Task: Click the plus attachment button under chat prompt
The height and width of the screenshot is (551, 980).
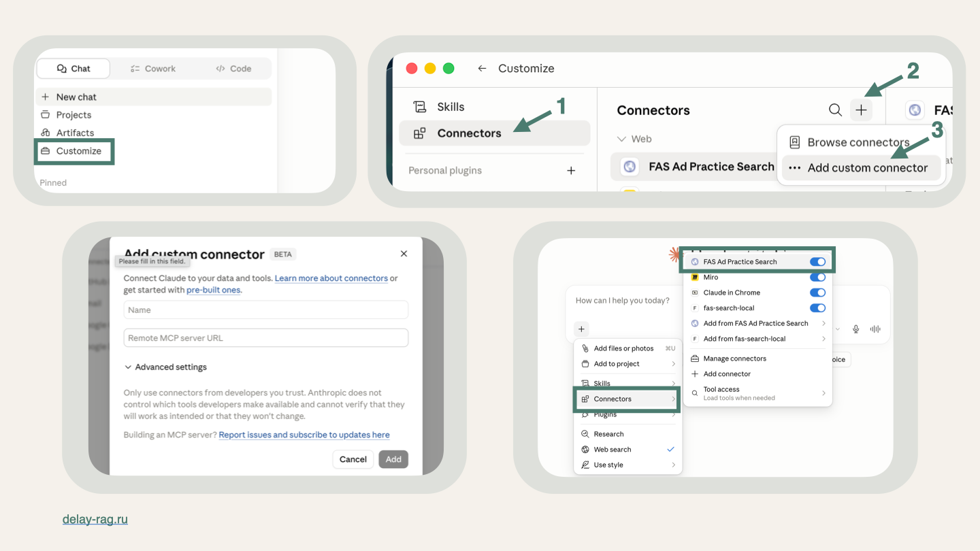Action: click(x=581, y=329)
